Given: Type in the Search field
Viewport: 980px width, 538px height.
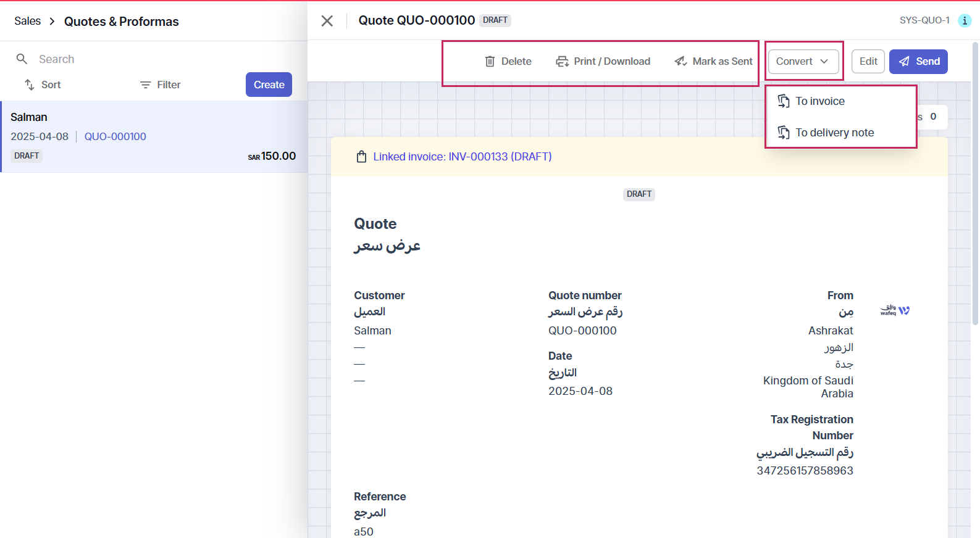Looking at the screenshot, I should 124,59.
